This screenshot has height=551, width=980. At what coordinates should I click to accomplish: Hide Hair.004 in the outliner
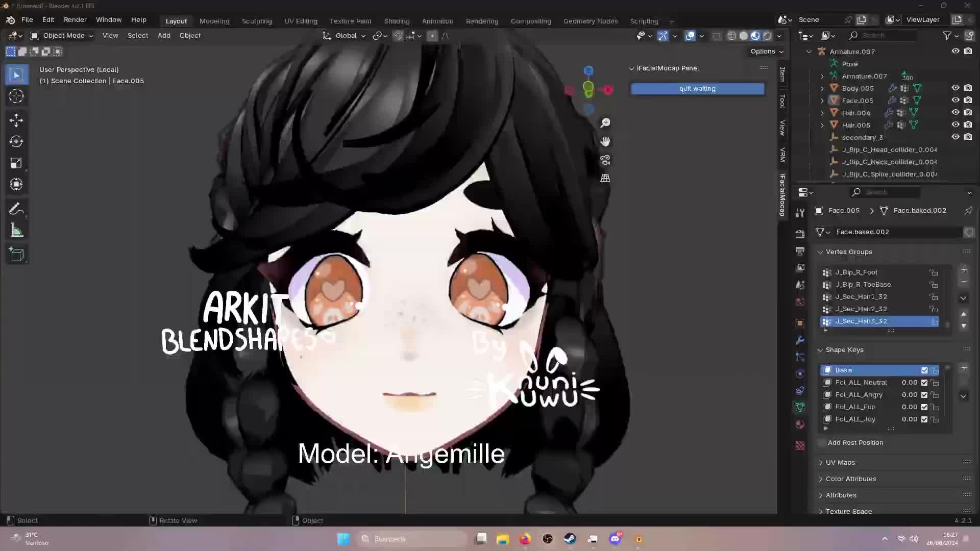coord(955,112)
